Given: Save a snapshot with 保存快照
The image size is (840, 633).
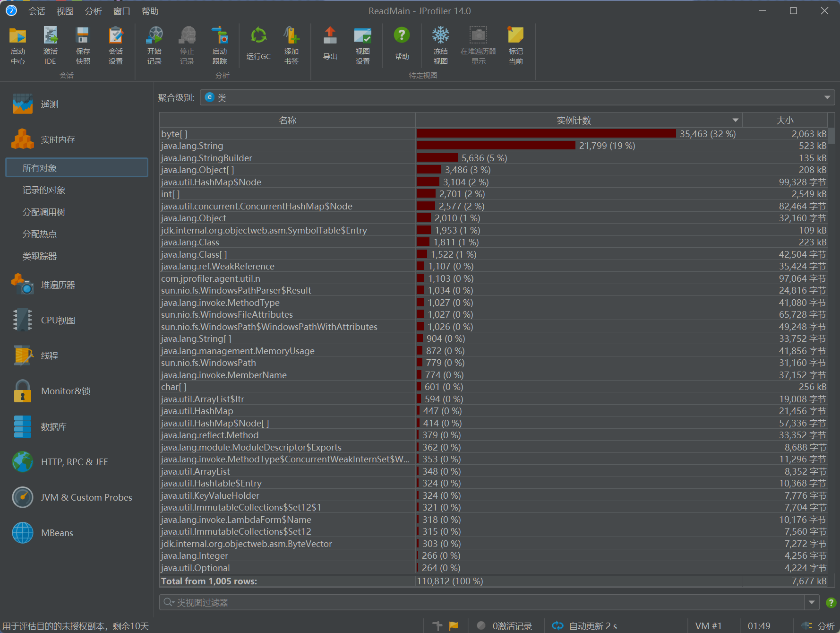Looking at the screenshot, I should (83, 45).
